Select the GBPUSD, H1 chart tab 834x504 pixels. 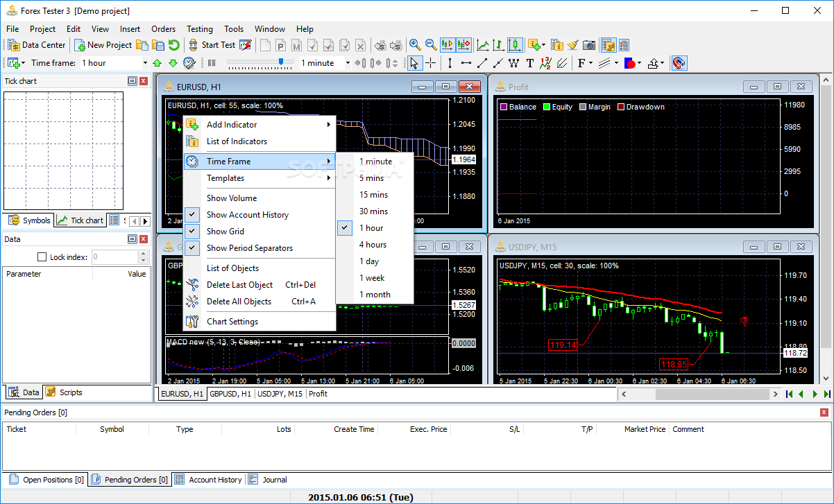230,394
